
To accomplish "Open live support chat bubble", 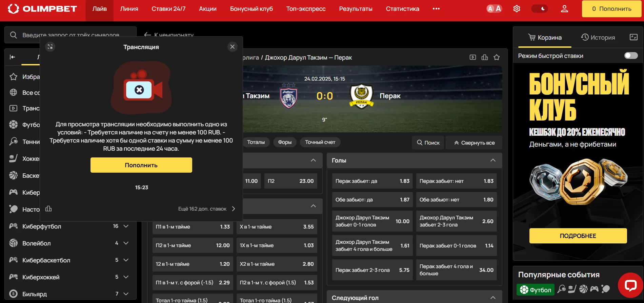I will tap(630, 285).
